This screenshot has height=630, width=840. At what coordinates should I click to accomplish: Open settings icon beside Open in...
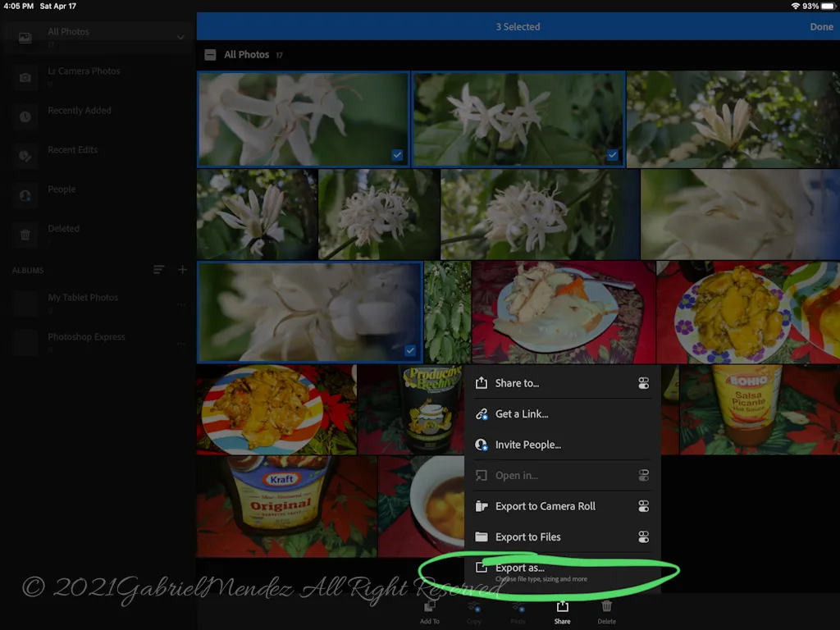click(x=643, y=475)
